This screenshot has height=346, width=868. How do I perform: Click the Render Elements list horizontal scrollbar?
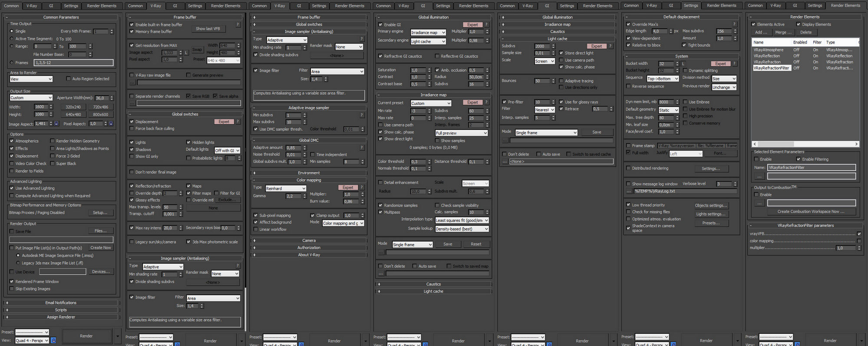pos(805,144)
